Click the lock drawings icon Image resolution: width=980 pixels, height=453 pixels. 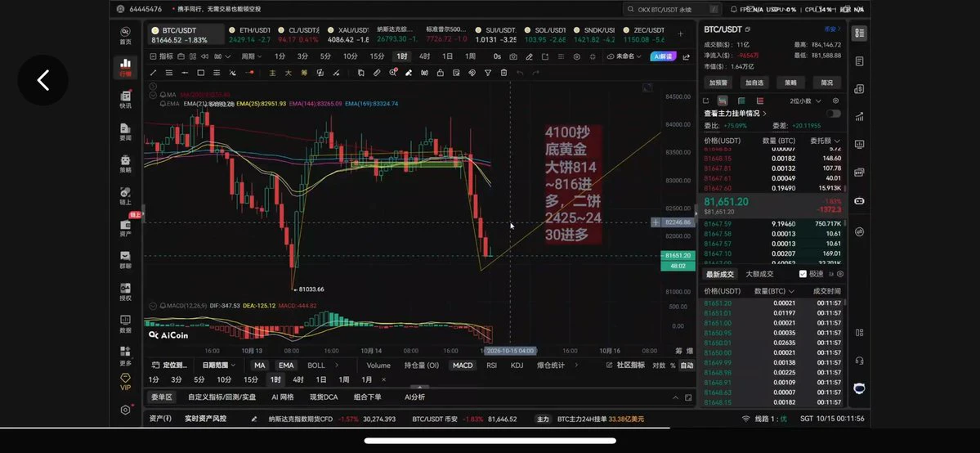(440, 73)
